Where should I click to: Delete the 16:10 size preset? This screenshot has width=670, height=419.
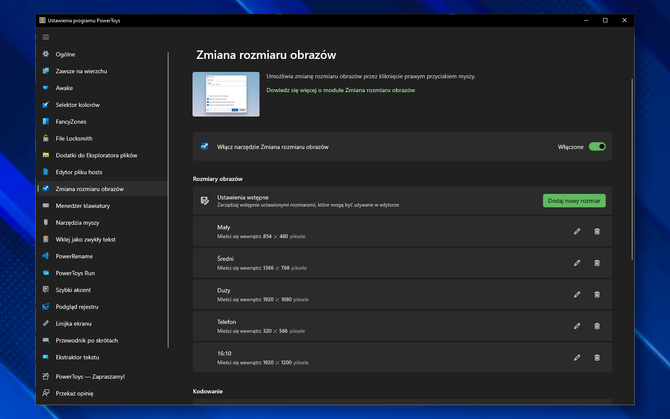click(x=597, y=357)
